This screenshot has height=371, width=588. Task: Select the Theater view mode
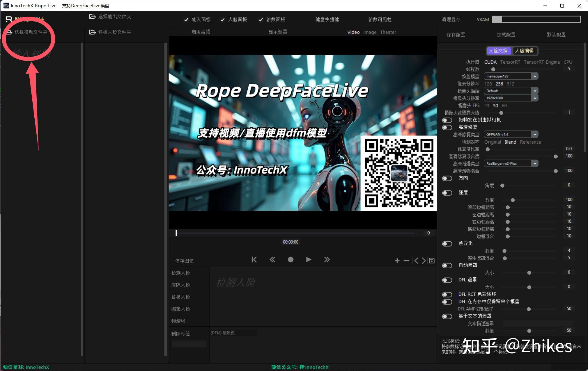tap(388, 32)
